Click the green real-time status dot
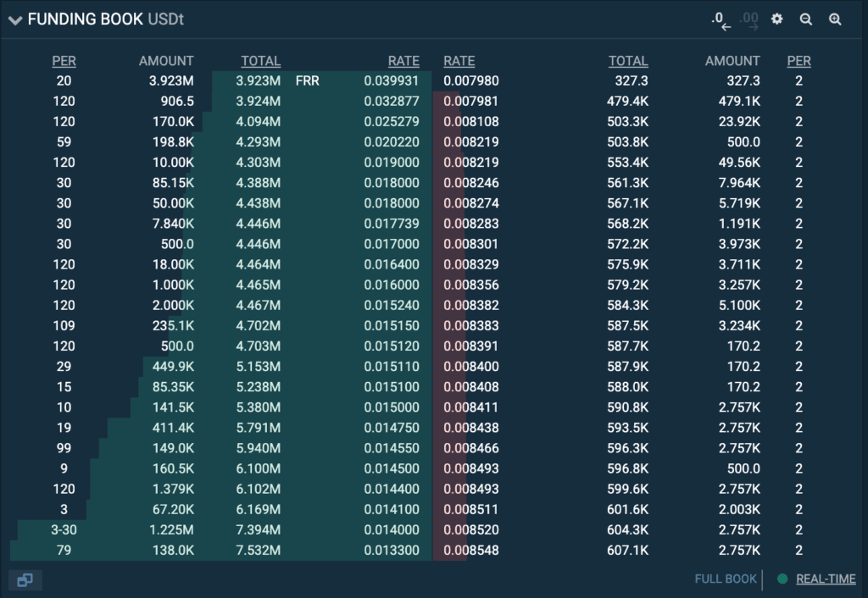Viewport: 868px width, 598px height. [x=782, y=579]
